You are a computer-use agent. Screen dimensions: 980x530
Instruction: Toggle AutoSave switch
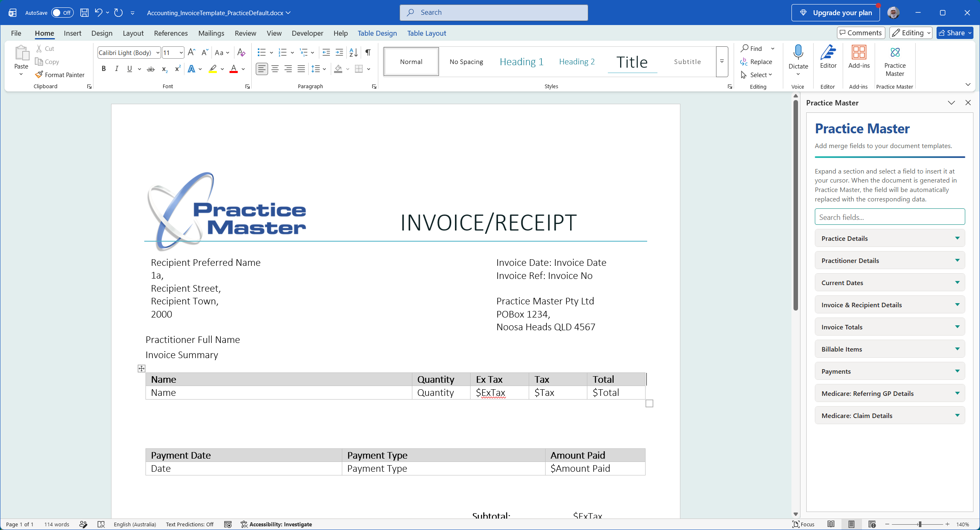click(x=62, y=13)
